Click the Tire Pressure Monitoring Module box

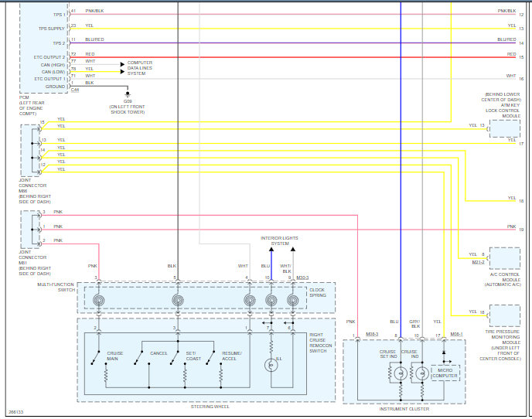[504, 315]
